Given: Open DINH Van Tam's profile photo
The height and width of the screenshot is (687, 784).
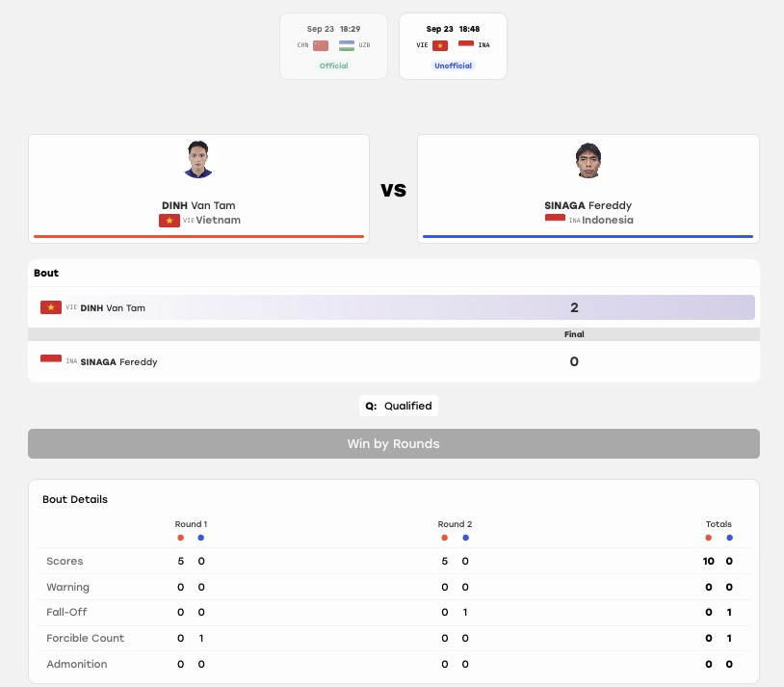Looking at the screenshot, I should (x=198, y=160).
